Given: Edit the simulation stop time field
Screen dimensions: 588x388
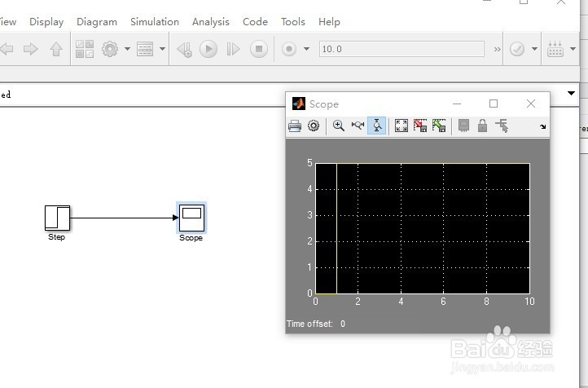Looking at the screenshot, I should tap(402, 49).
